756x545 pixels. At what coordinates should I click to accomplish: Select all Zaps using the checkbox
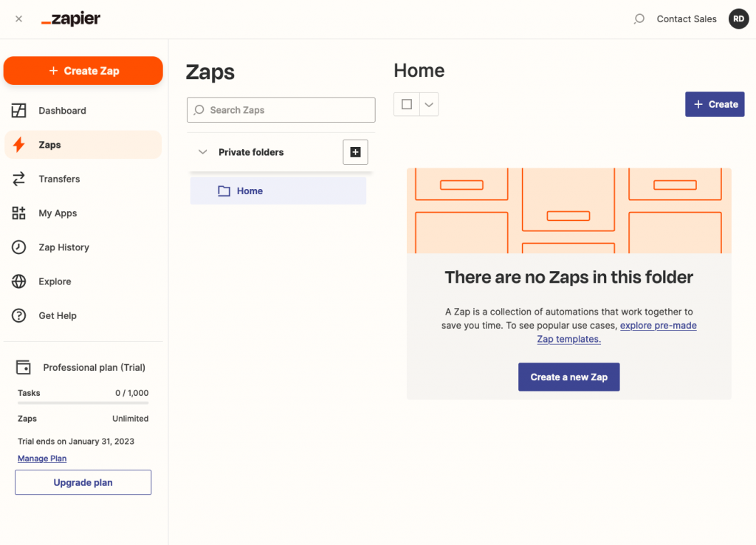pos(406,104)
